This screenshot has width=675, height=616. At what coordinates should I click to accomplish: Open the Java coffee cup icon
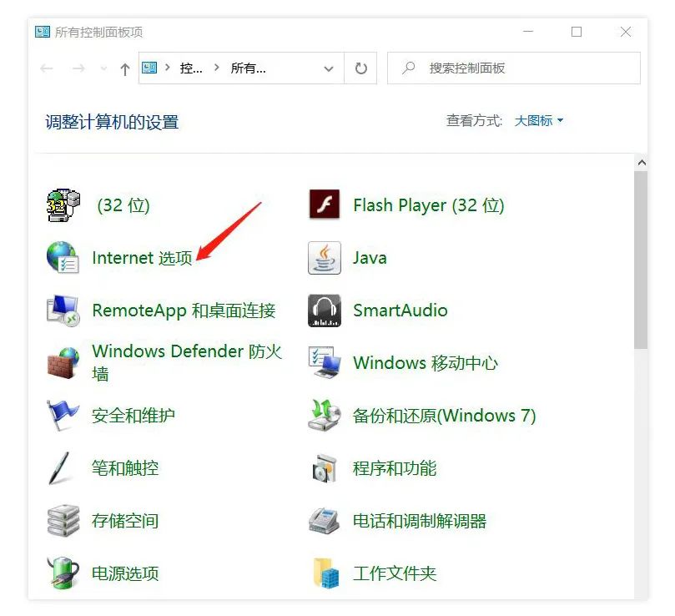[x=325, y=258]
